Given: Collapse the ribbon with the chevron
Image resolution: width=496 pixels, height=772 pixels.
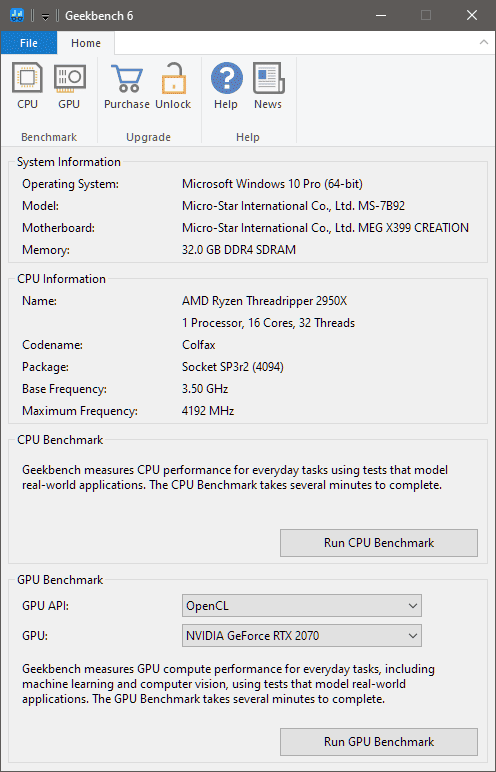Looking at the screenshot, I should coord(484,42).
